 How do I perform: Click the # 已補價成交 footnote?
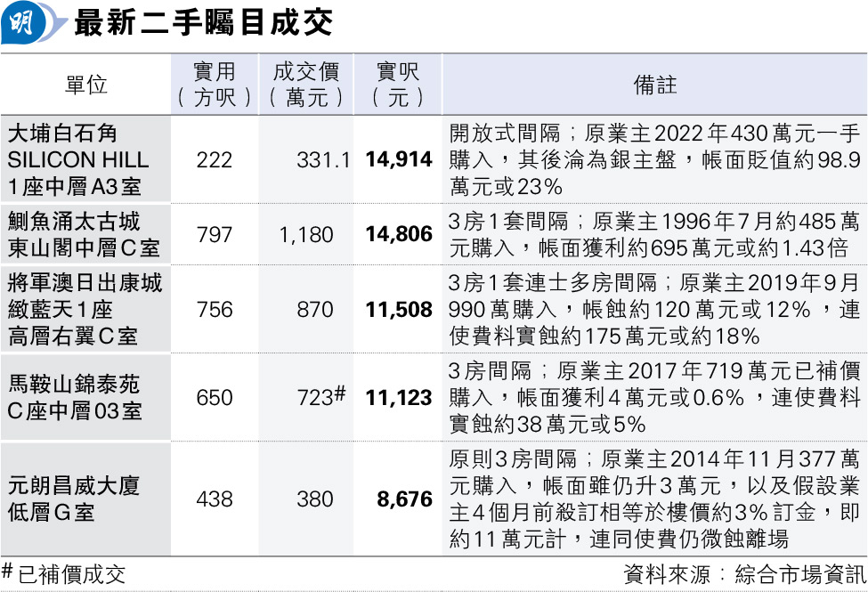click(x=64, y=574)
